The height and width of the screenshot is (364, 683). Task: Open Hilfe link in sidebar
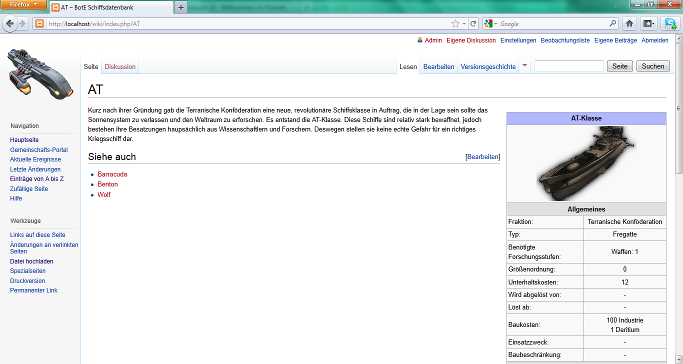[16, 199]
